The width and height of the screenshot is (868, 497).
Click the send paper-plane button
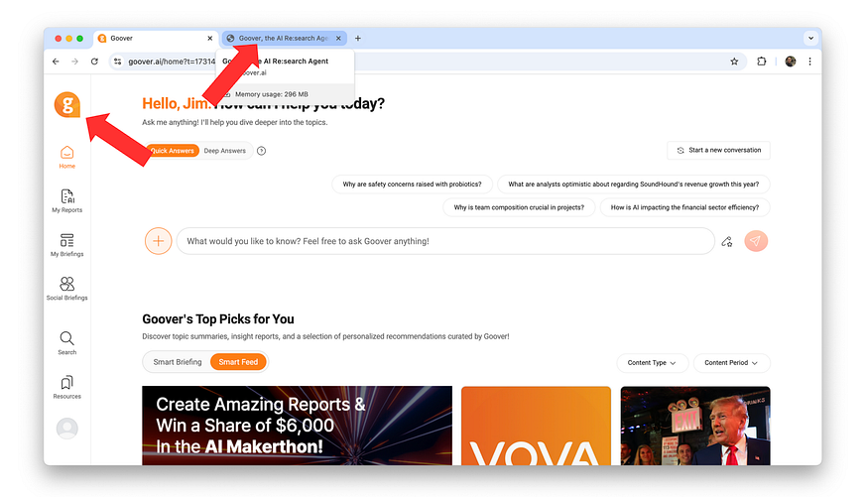pyautogui.click(x=756, y=241)
